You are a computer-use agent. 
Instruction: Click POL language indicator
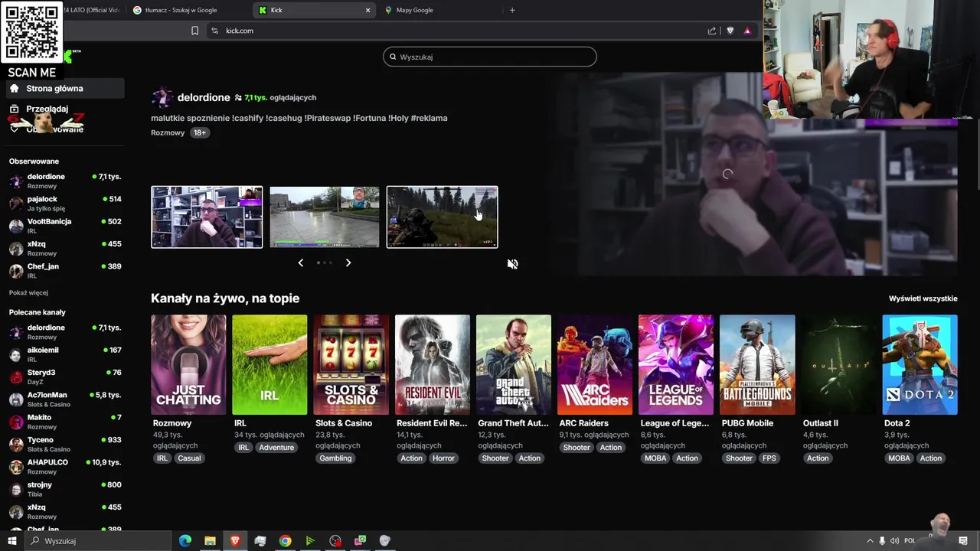click(910, 541)
